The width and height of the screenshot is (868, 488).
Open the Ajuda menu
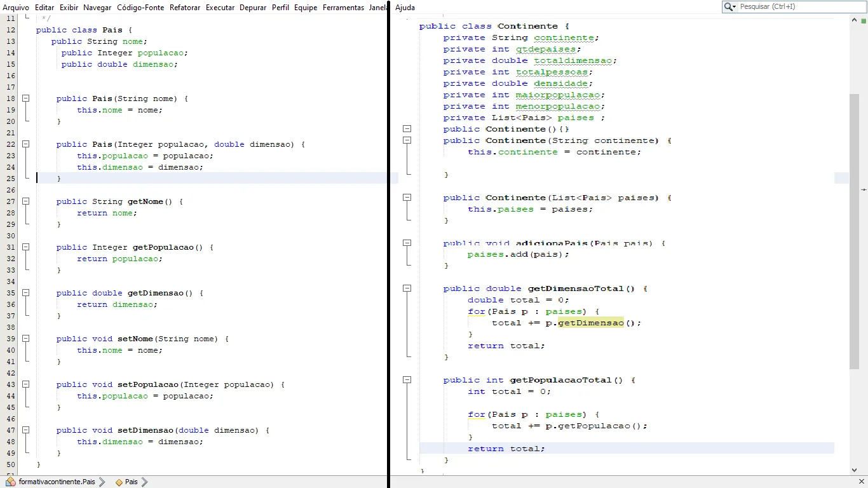[x=405, y=8]
